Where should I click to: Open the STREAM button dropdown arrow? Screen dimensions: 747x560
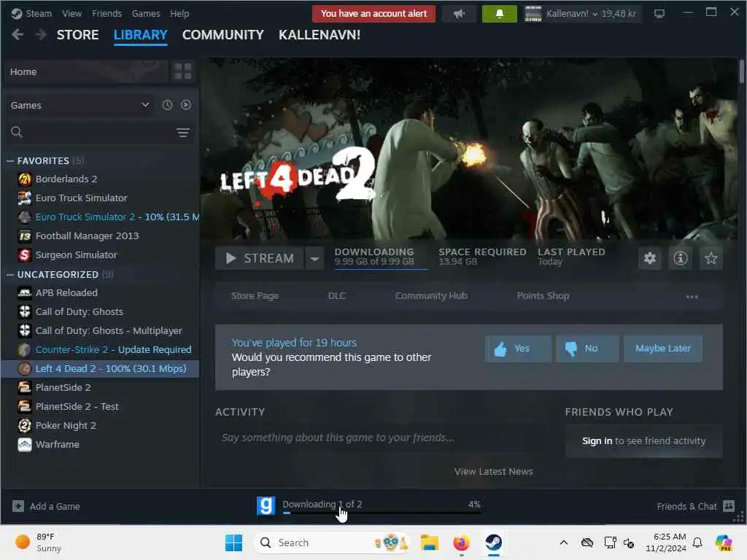click(314, 258)
